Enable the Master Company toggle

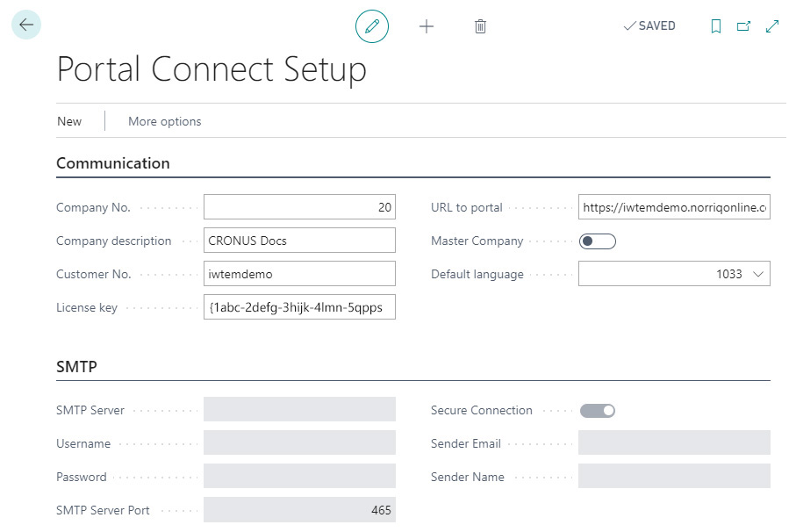[x=597, y=241]
